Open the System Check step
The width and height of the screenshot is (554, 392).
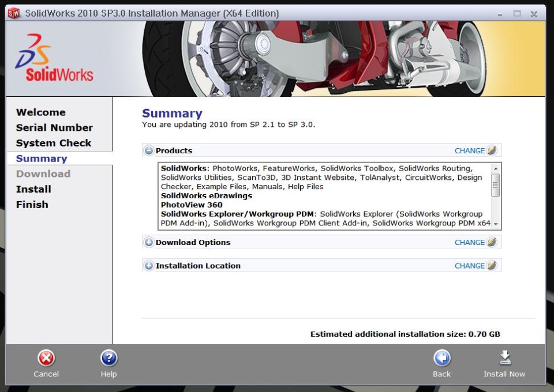tap(54, 143)
